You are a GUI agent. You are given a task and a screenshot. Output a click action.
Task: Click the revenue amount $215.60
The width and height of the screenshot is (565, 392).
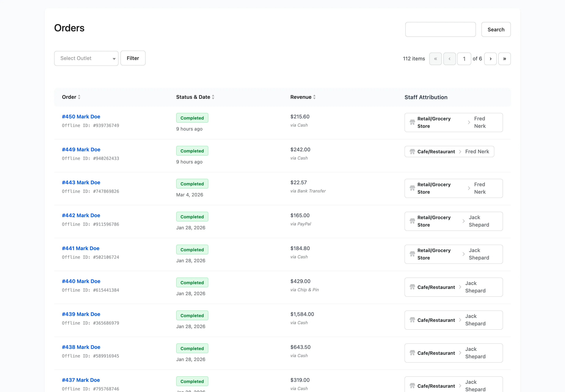tap(300, 117)
